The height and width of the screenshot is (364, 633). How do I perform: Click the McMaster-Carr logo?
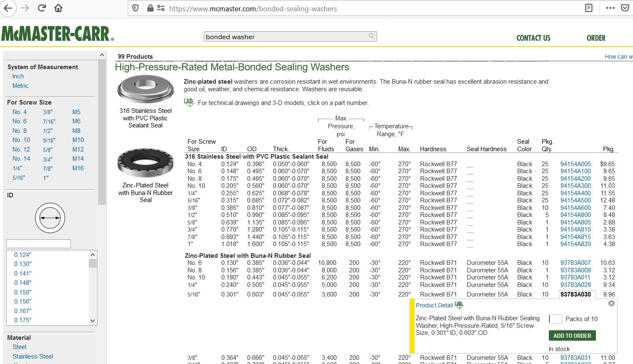[58, 34]
